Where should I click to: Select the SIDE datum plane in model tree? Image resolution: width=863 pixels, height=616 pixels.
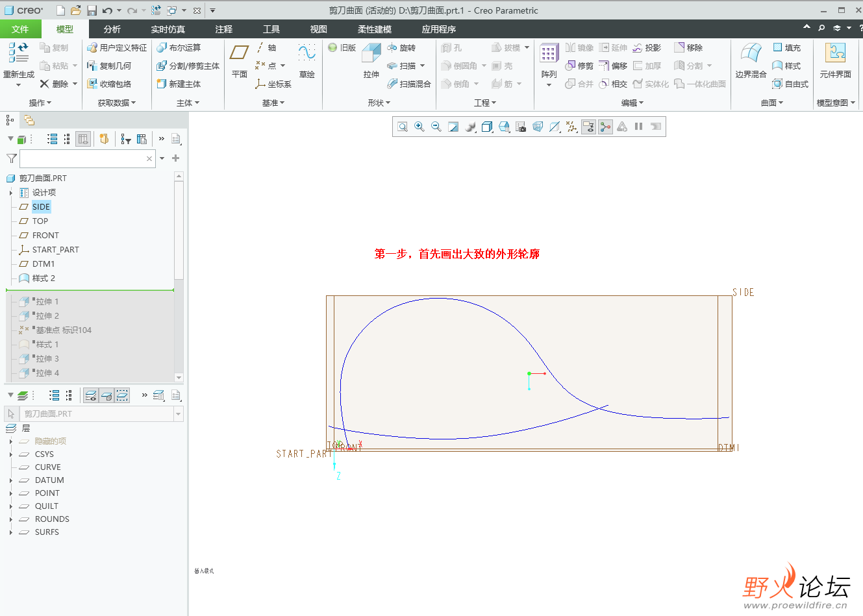[x=41, y=207]
